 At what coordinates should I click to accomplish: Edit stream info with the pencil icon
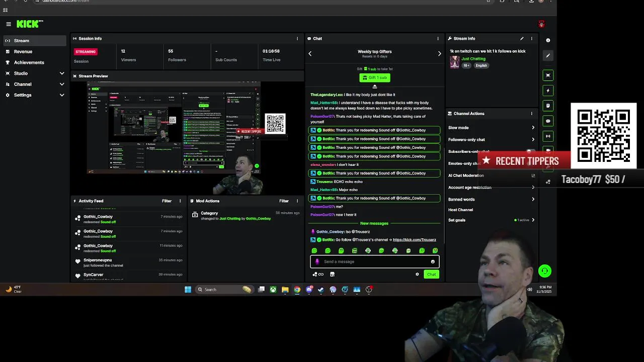(x=522, y=38)
